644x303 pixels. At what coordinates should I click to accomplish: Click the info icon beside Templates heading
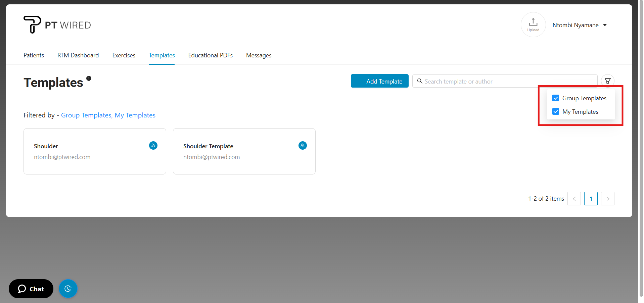point(89,78)
